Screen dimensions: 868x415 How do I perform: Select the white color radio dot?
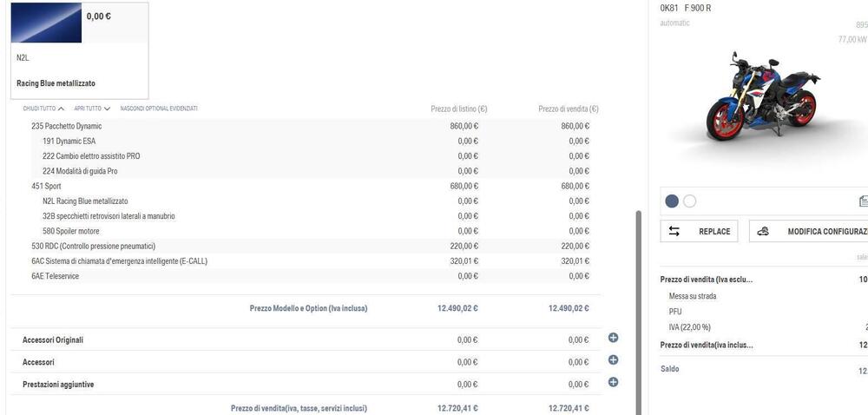coord(690,201)
